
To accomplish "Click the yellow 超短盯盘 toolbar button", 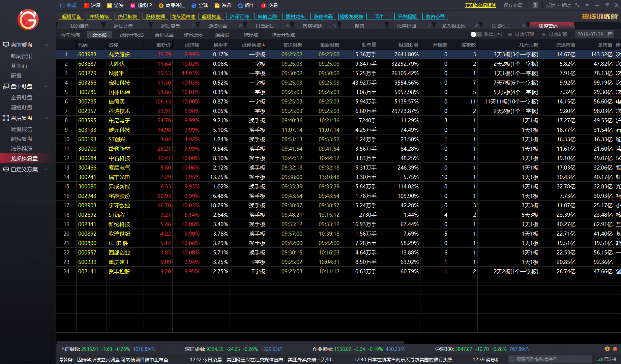I will coord(71,17).
